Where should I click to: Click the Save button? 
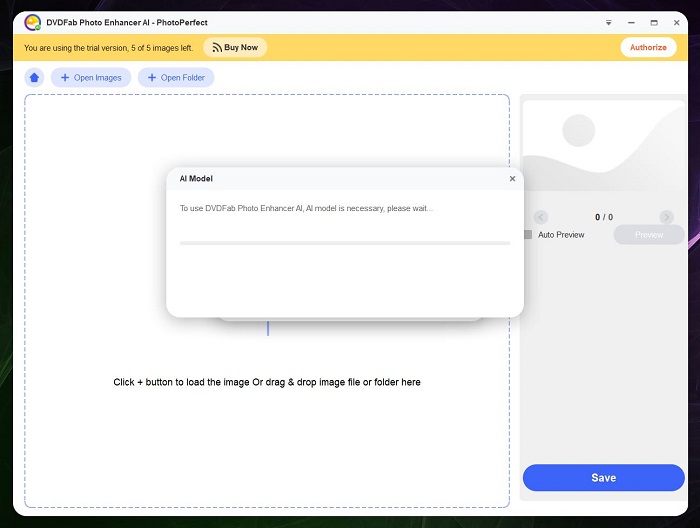pyautogui.click(x=604, y=478)
